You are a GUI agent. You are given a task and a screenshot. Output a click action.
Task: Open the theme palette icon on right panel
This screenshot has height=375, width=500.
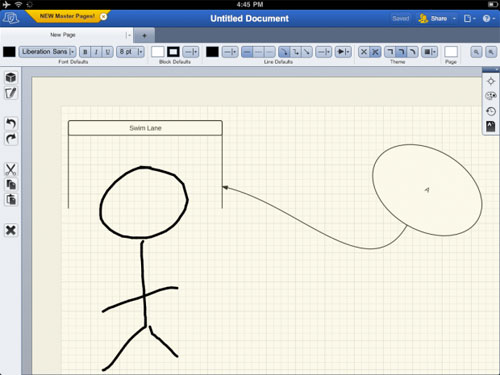(491, 96)
